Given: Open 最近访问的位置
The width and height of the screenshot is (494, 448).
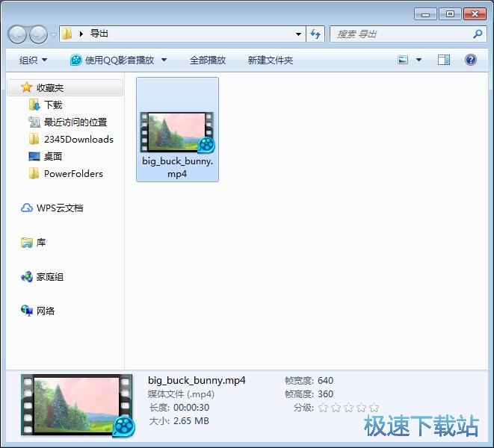Looking at the screenshot, I should tap(75, 122).
